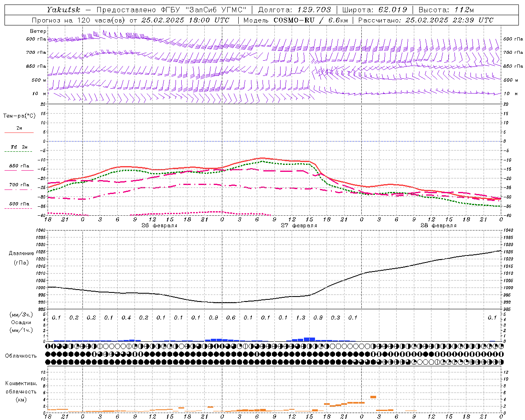Click the "(км)" unit under convective label
The image size is (525, 420).
(21, 399)
